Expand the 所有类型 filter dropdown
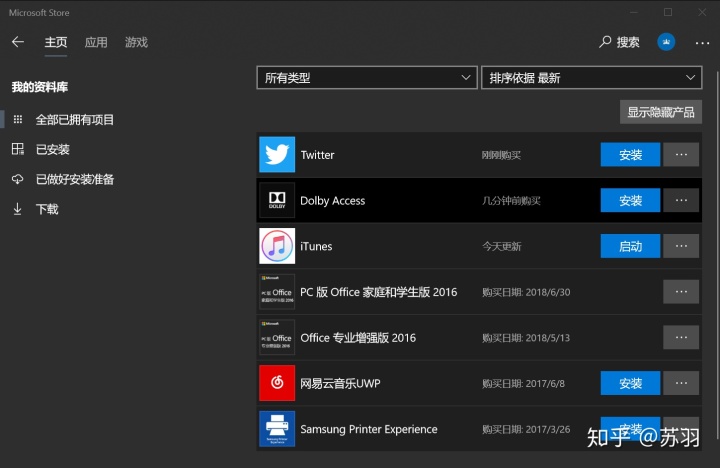The image size is (720, 468). (367, 78)
